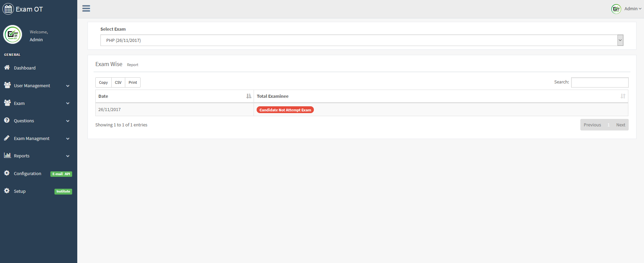
Task: Click the Dashboard home icon
Action: coord(7,67)
